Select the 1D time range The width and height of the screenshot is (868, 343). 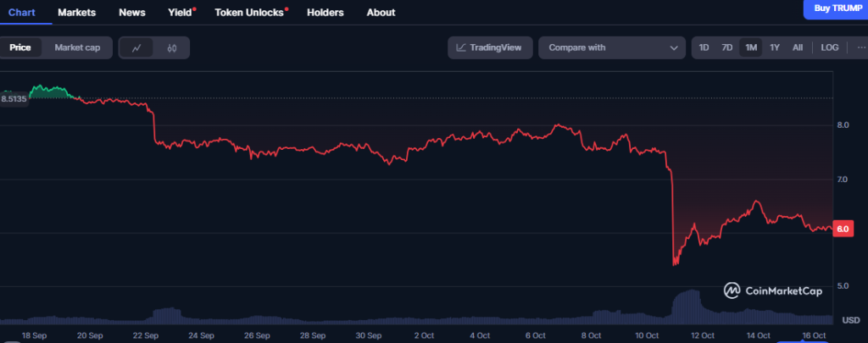[x=704, y=47]
